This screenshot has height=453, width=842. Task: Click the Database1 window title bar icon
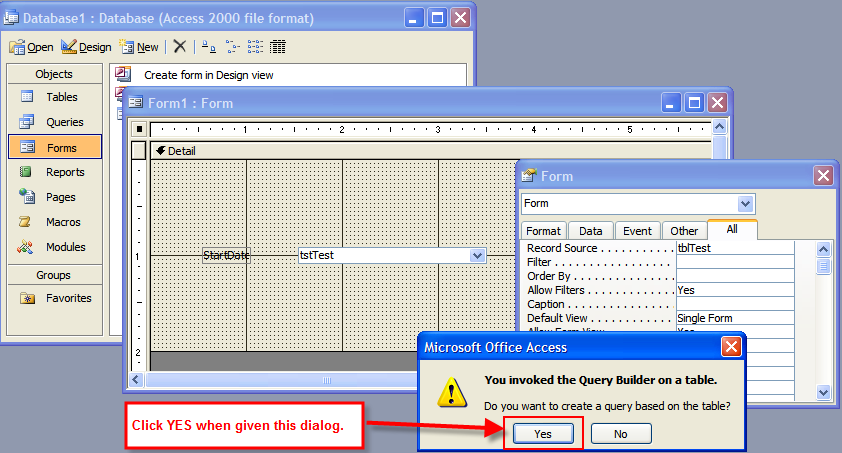point(11,18)
